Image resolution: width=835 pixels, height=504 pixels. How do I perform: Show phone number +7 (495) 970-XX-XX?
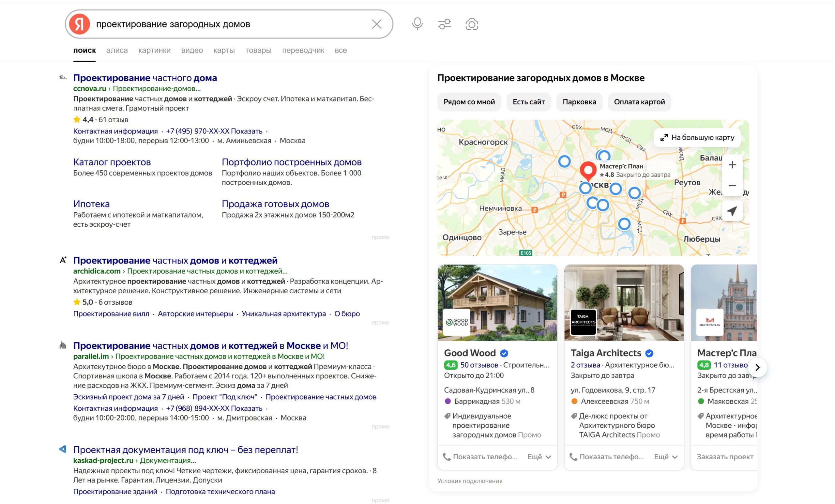point(214,131)
